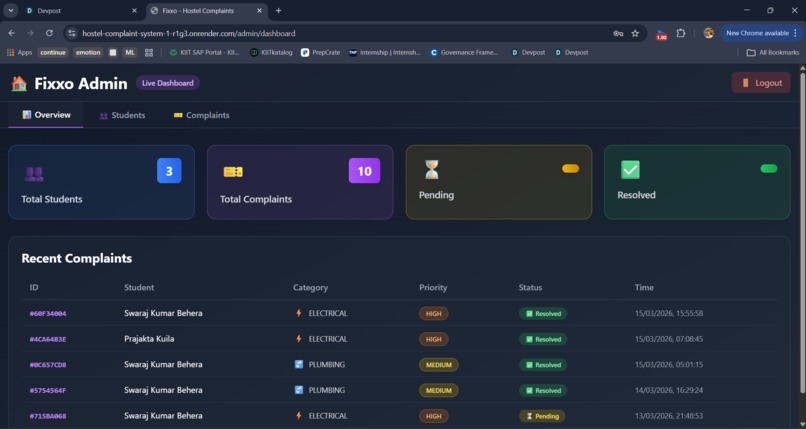The height and width of the screenshot is (429, 806).
Task: Click the Priority column header
Action: [433, 287]
